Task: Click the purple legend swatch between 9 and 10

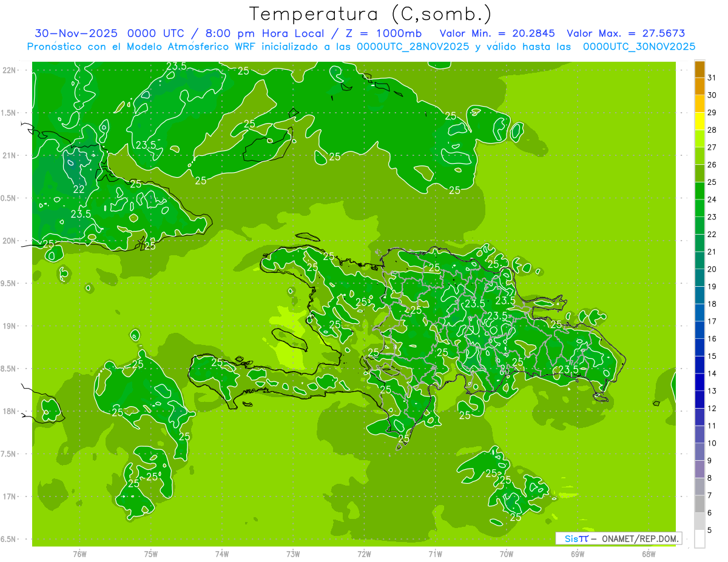Action: [699, 452]
